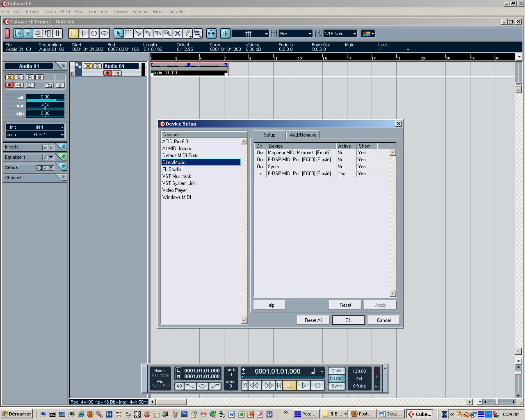Click Stop on the transport panel
The width and height of the screenshot is (525, 420).
pos(289,386)
